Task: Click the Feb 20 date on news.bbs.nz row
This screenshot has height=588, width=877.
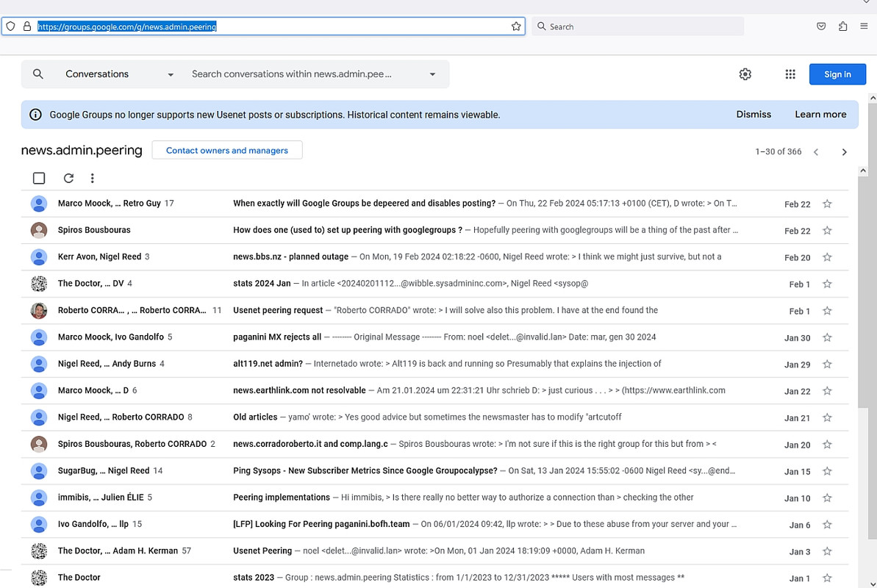Action: pos(797,257)
